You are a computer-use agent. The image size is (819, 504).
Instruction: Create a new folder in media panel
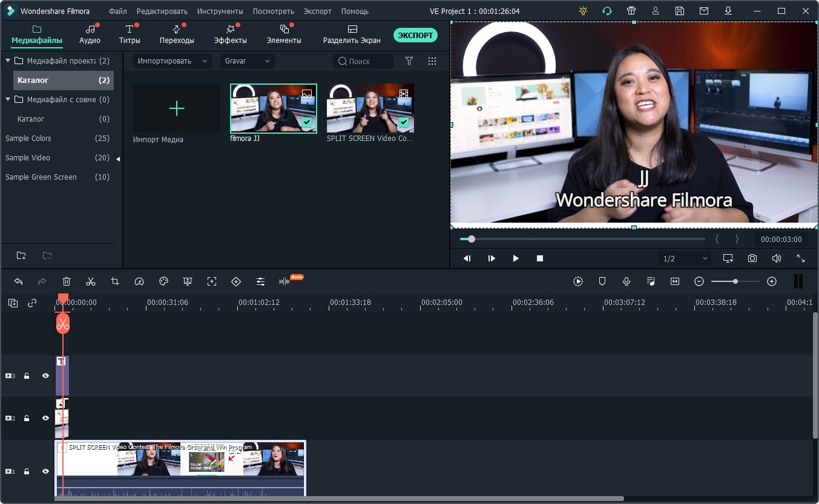click(21, 255)
